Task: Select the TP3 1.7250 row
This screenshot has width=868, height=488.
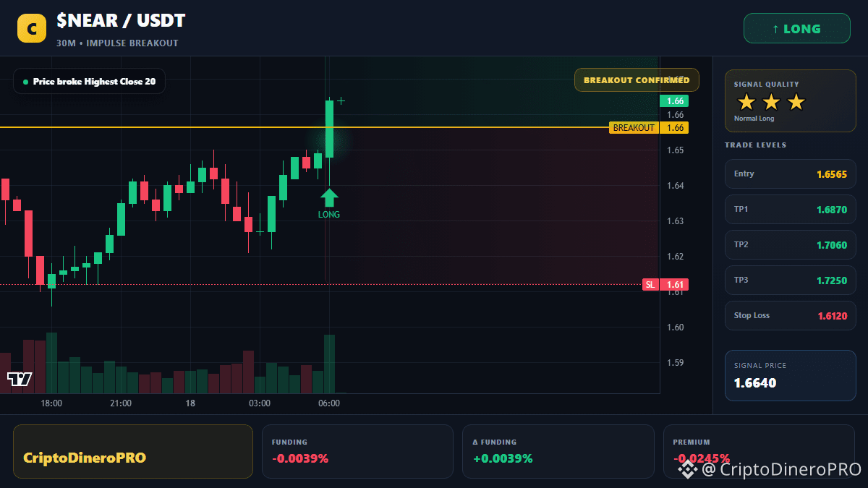Action: tap(791, 280)
